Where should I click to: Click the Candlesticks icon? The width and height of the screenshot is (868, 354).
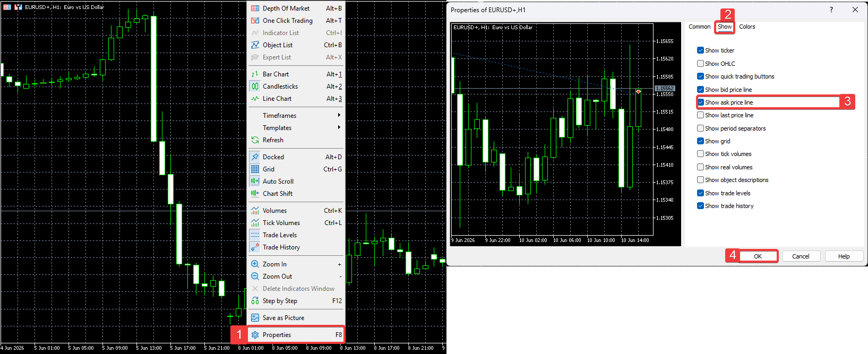[255, 87]
